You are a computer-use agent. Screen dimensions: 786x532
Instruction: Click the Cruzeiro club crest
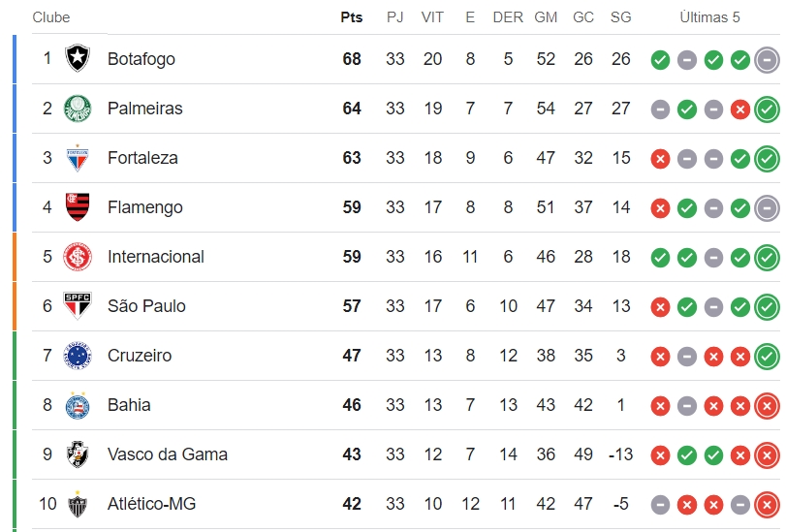point(78,356)
